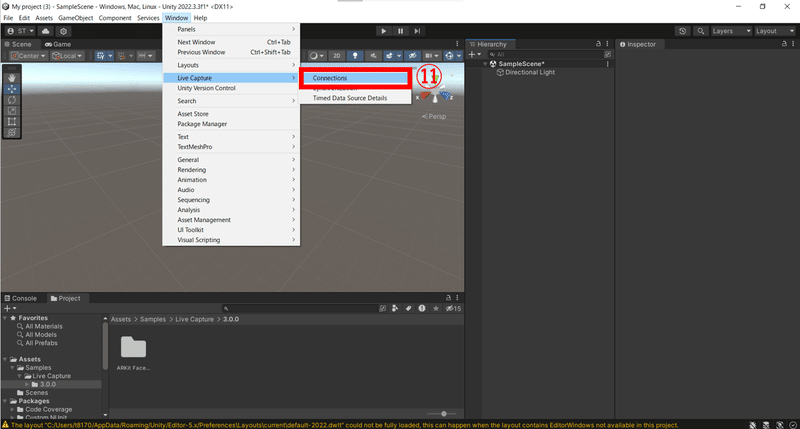The height and width of the screenshot is (429, 800).
Task: Toggle Scene effects button
Action: coord(390,56)
